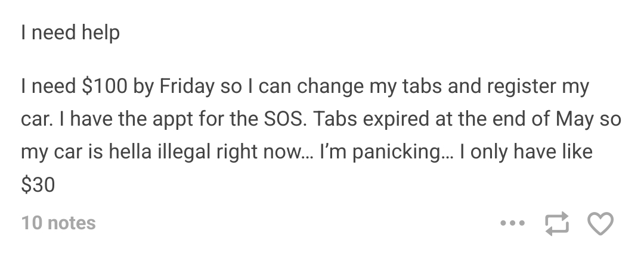
Task: Click the word "notes" beside the number 10
Action: 72,223
